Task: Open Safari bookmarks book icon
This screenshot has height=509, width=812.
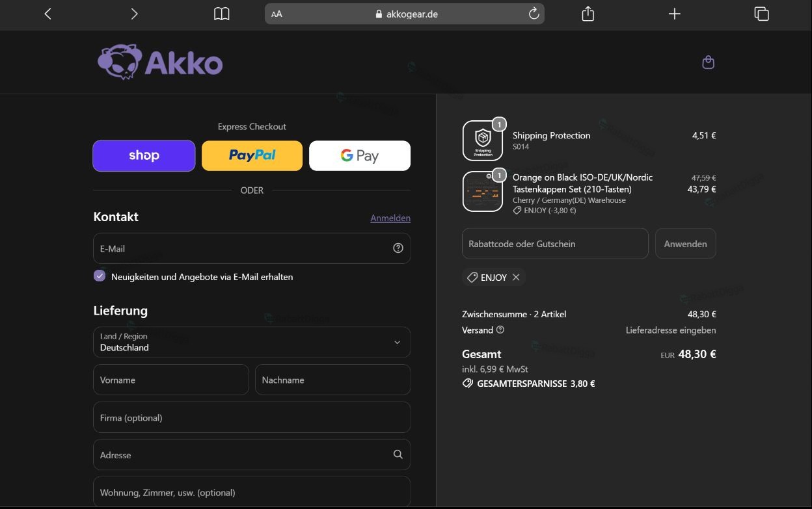Action: click(222, 14)
